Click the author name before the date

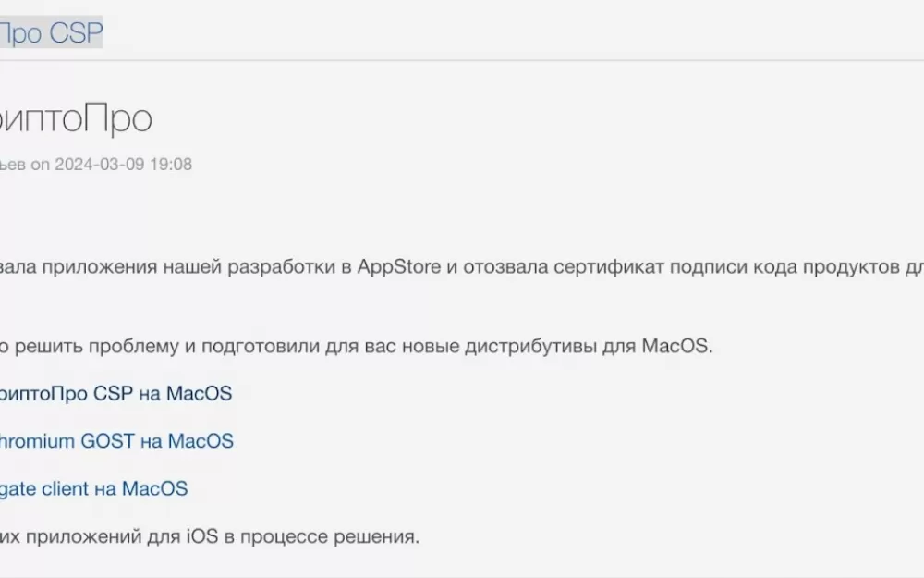[12, 164]
